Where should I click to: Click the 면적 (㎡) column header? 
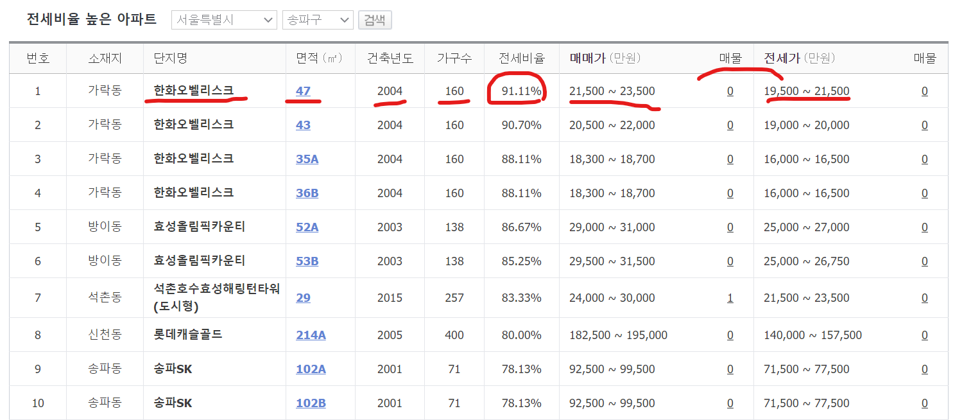click(x=320, y=58)
